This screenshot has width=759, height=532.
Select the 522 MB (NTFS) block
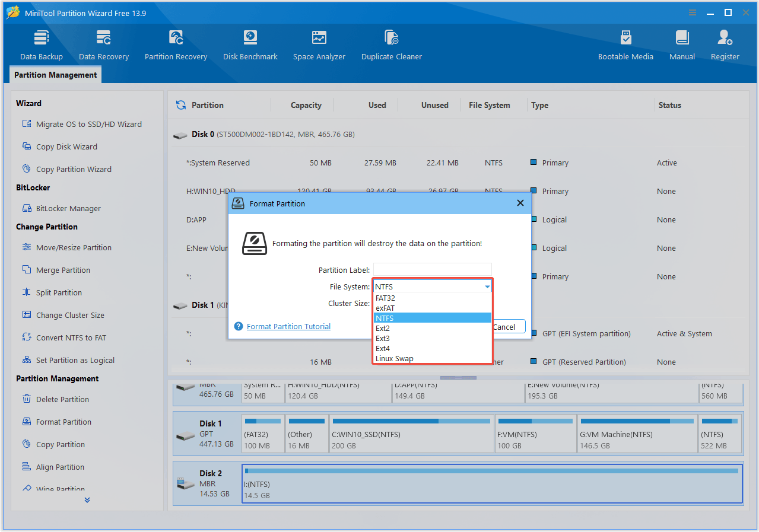tap(720, 433)
